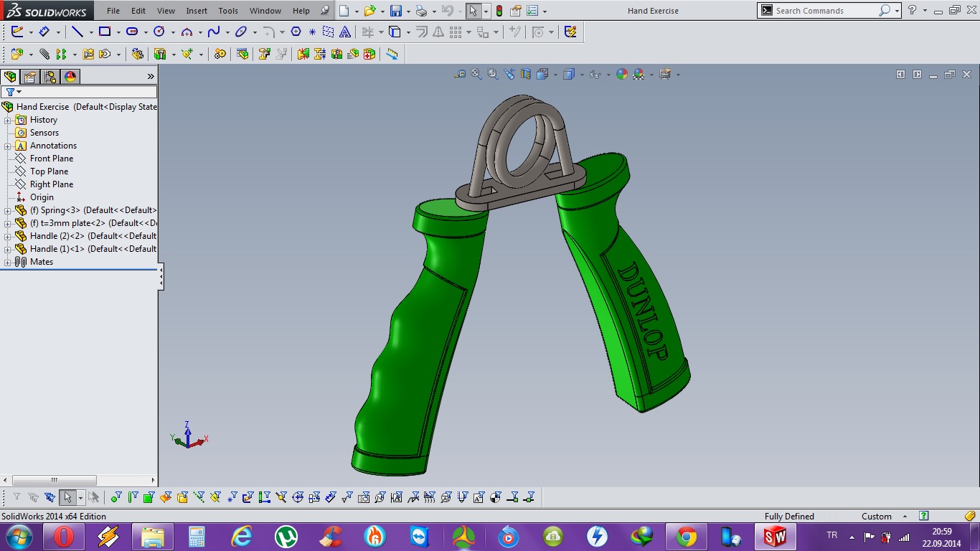Screen dimensions: 980x551
Task: Click the Chrome icon in taskbar
Action: point(687,537)
